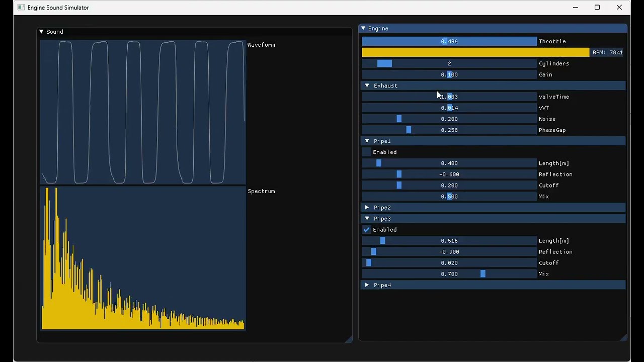Screen dimensions: 644x362
Task: Click the 'PhaseGap' label
Action: (x=552, y=130)
